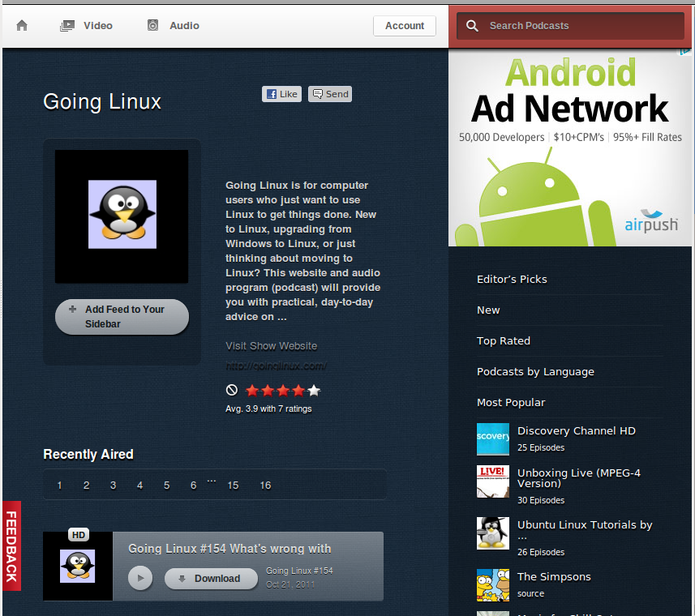The height and width of the screenshot is (616, 695).
Task: Click the Ubuntu Linux Tutorials penguin thumbnail
Action: (493, 533)
